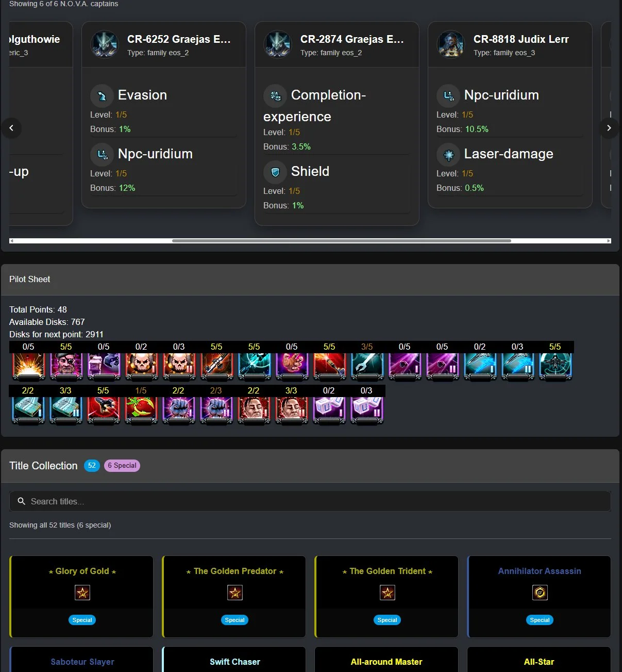Select the wrench skill icon showing 3/5
Screen dimensions: 622x672
367,366
